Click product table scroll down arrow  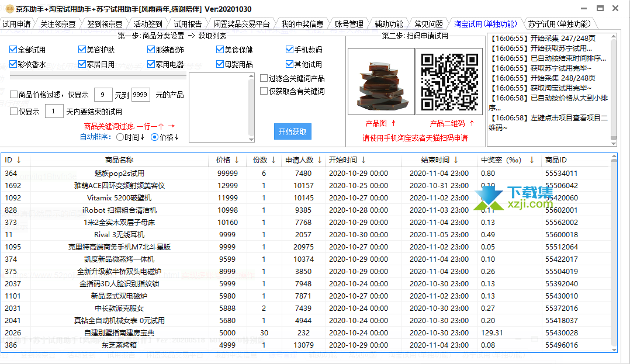pos(614,349)
